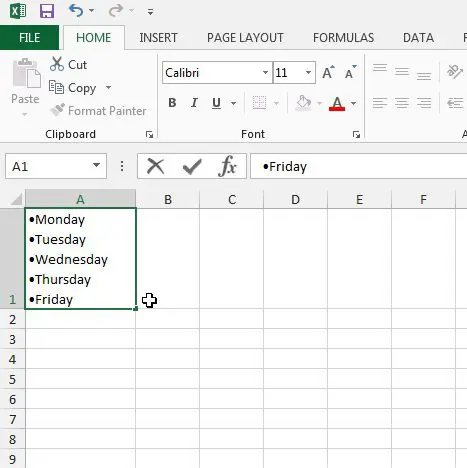Expand the Font Color palette arrow

(x=353, y=103)
